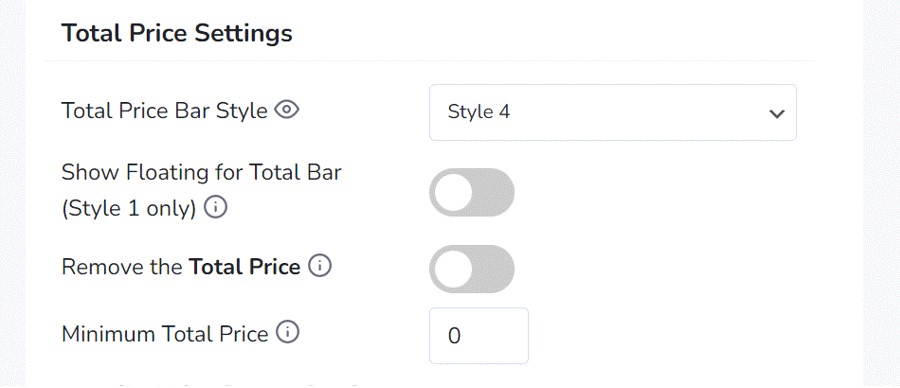Click the eye preview icon beside Bar Style
900x388 pixels.
point(286,109)
